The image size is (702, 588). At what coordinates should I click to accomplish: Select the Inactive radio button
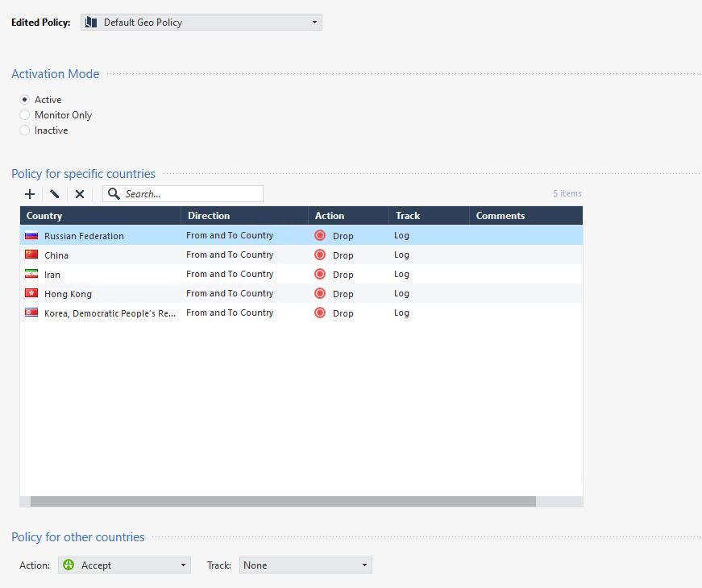tap(25, 130)
